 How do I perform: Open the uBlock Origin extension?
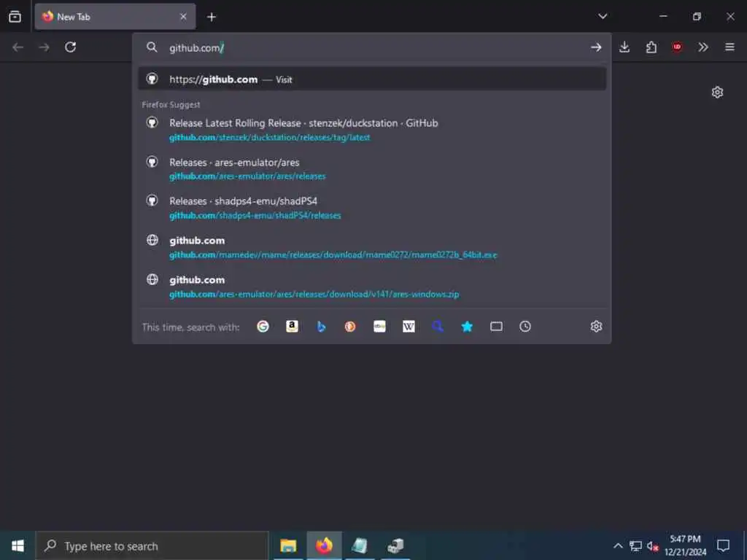click(677, 47)
